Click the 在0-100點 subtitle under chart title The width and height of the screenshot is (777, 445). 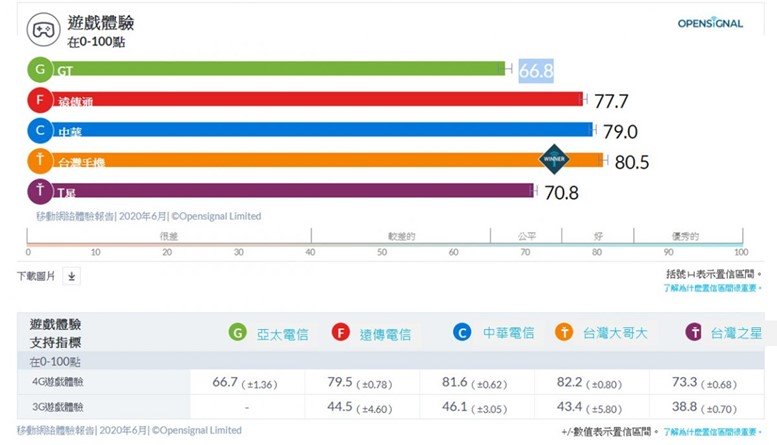click(x=96, y=42)
